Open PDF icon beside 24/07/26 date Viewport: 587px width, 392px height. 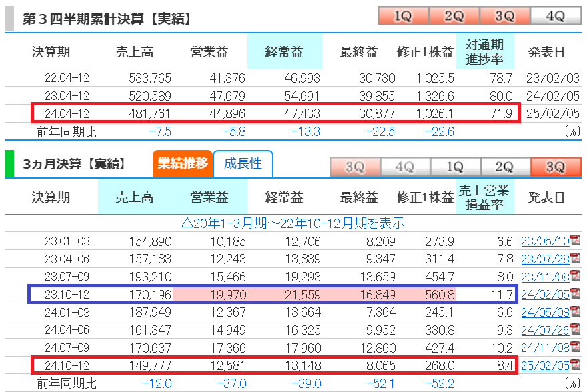[x=575, y=329]
